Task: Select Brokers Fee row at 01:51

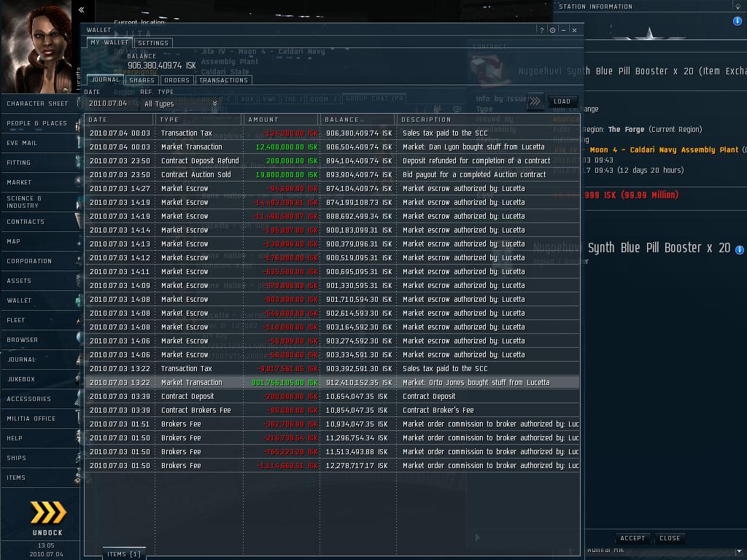Action: (x=332, y=424)
